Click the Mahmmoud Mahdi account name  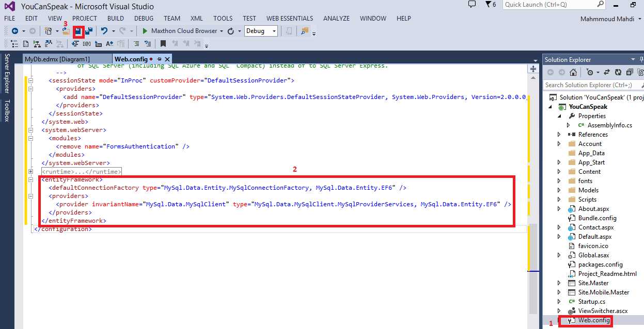coord(608,19)
